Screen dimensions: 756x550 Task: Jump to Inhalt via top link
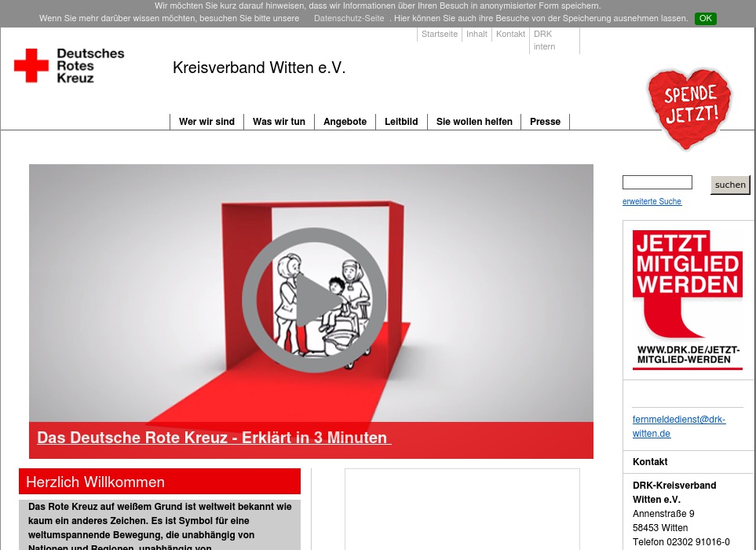(x=477, y=34)
